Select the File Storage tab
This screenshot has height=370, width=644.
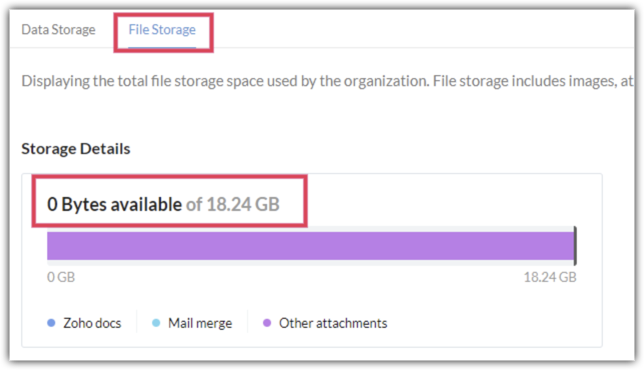162,30
